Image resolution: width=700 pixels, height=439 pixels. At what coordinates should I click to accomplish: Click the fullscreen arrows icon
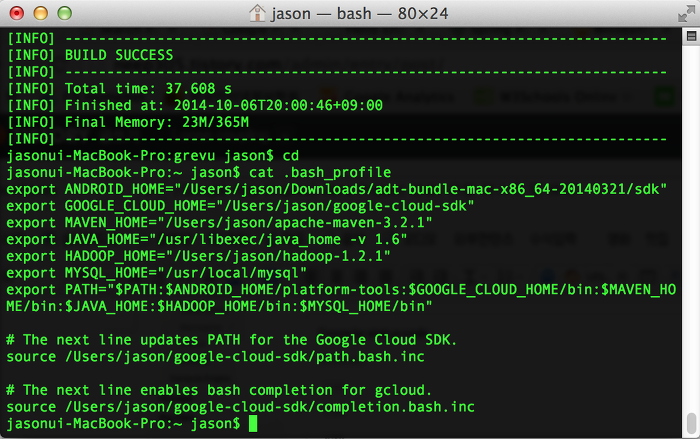(x=686, y=13)
